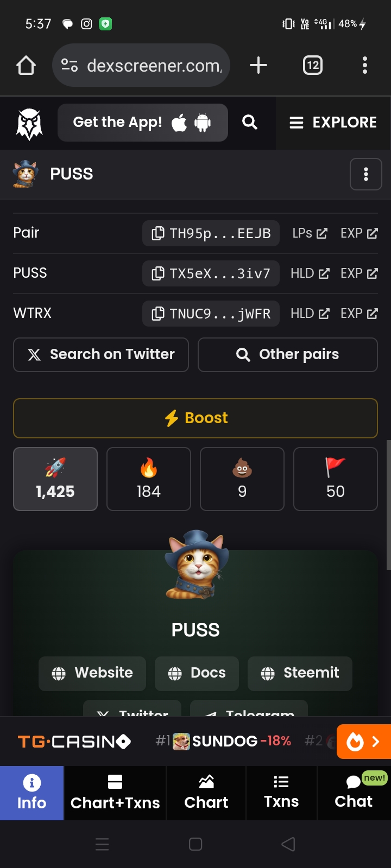Toggle the red flag reaction 50
The height and width of the screenshot is (868, 391).
[x=336, y=479]
